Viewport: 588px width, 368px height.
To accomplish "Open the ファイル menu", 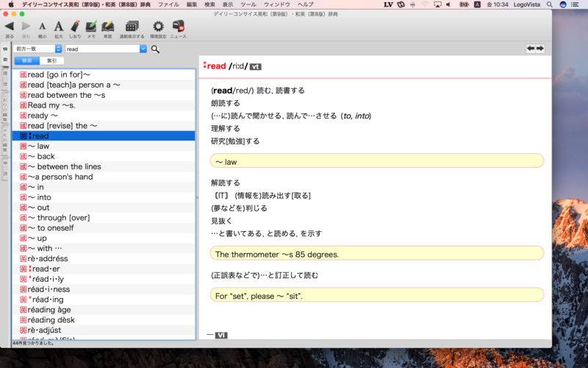I will 168,4.
